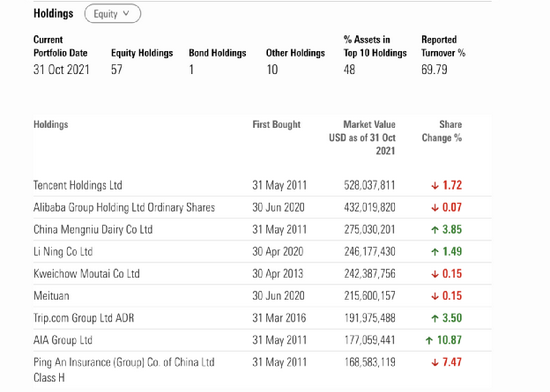Sort by First Bought column header
Viewport: 550px width, 392px height.
coord(276,124)
